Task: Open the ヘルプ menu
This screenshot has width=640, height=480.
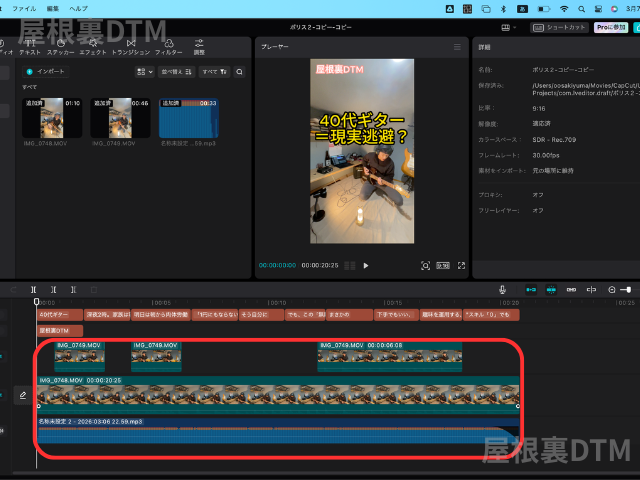Action: [78, 8]
